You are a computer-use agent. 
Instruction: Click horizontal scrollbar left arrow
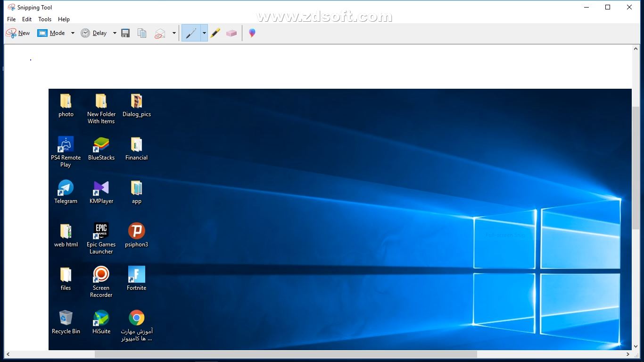pos(8,354)
